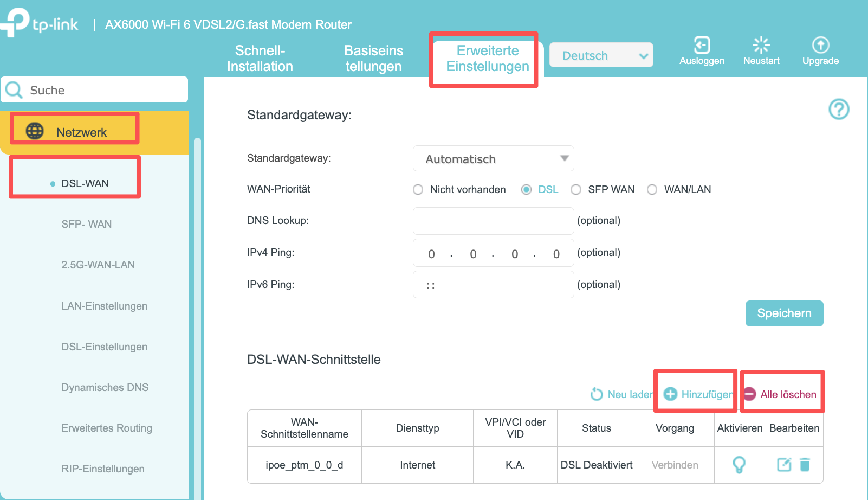The width and height of the screenshot is (868, 500).
Task: Select WAN/LAN priority radio
Action: coord(652,189)
